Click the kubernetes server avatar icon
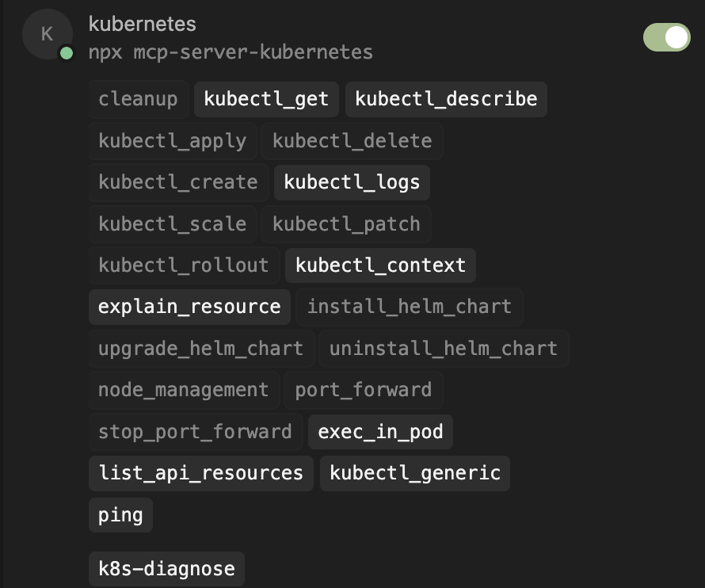The height and width of the screenshot is (588, 705). point(47,34)
